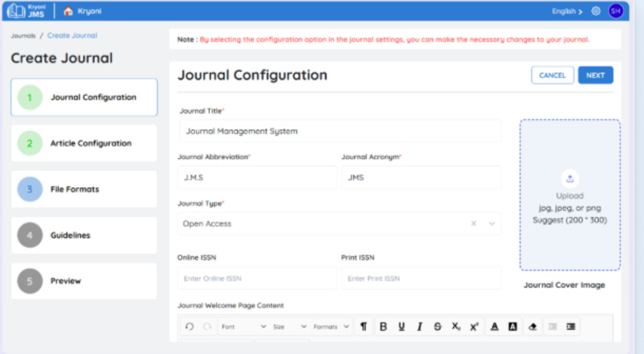644x354 pixels.
Task: Click the Journal Welcome Page Content label
Action: click(x=231, y=305)
